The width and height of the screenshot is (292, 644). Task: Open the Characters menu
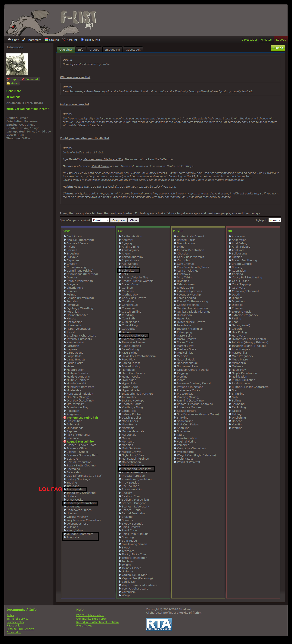pos(31,40)
